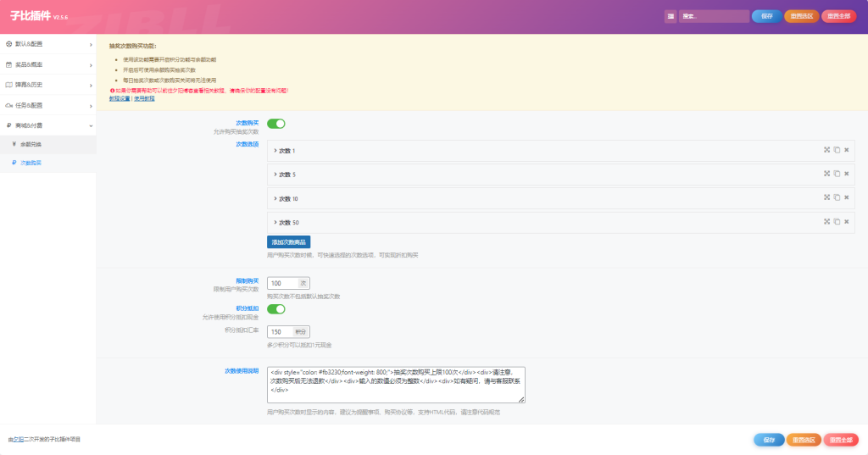868x455 pixels.
Task: Click the expand-all icon beside the search box
Action: pyautogui.click(x=670, y=16)
